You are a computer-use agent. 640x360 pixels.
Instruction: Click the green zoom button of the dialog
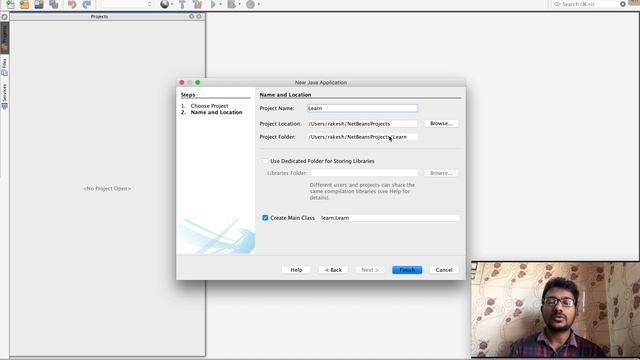click(198, 82)
